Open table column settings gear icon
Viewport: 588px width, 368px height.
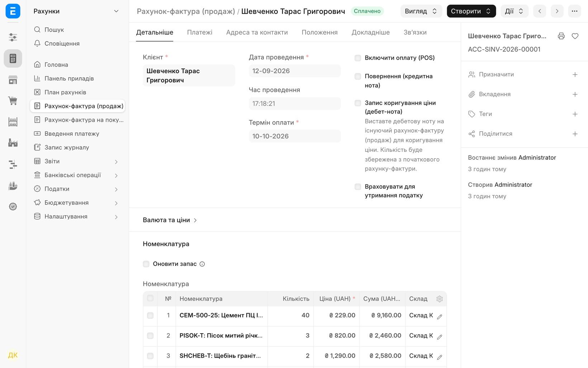point(440,299)
